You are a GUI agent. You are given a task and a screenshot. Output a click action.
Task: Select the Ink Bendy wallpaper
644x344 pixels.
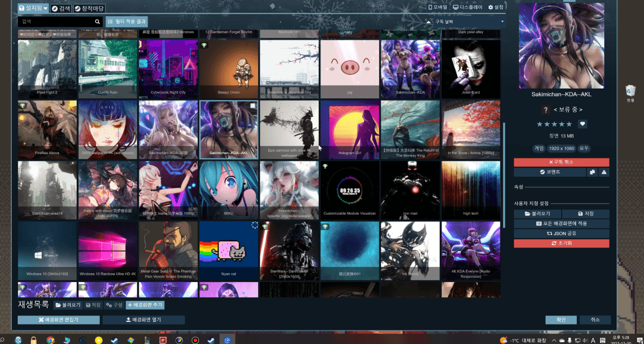tap(410, 251)
